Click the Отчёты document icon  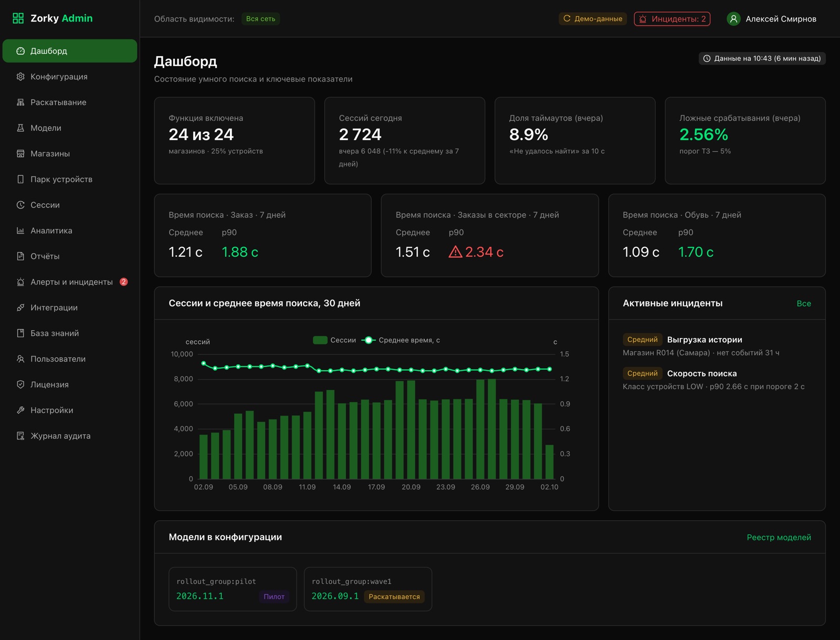pos(20,256)
